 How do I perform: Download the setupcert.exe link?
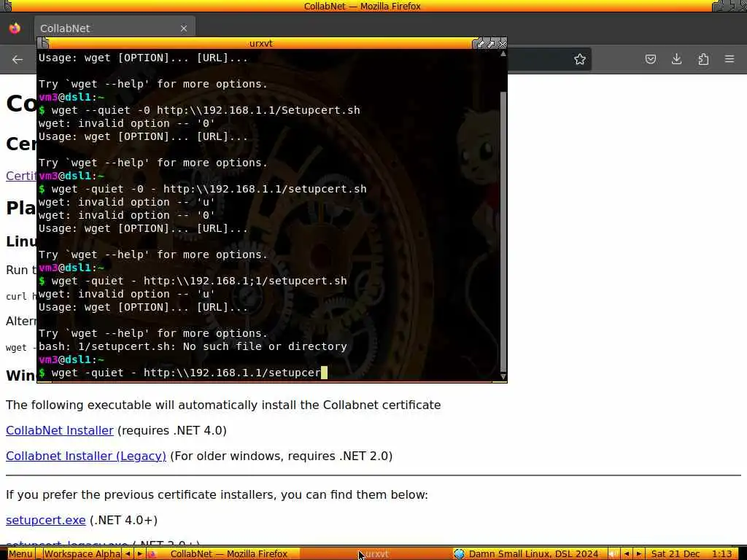(x=46, y=520)
